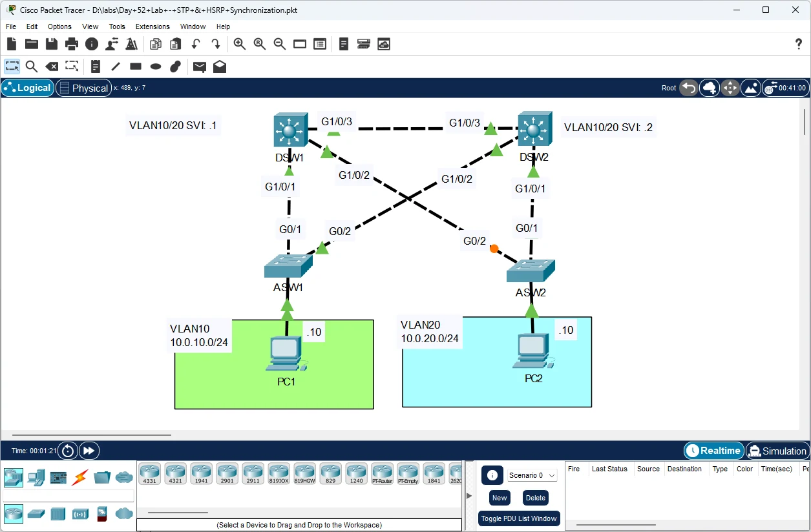Viewport: 811px width, 532px height.
Task: Choose the Add Simple PDU envelope
Action: [x=200, y=66]
